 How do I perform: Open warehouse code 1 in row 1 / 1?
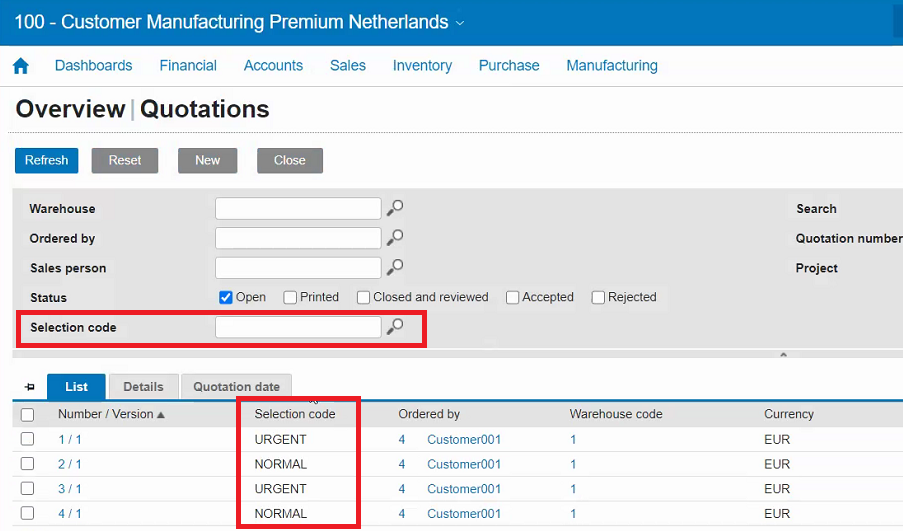click(x=573, y=439)
